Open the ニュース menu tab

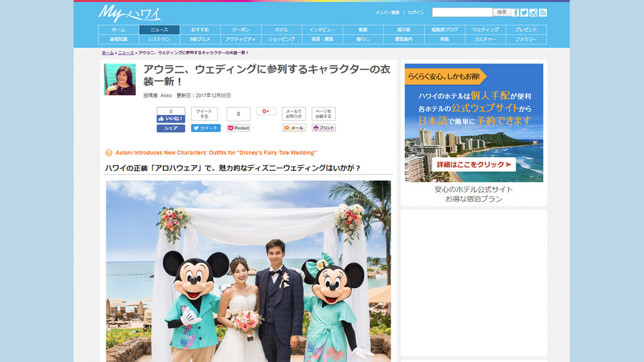pyautogui.click(x=159, y=30)
